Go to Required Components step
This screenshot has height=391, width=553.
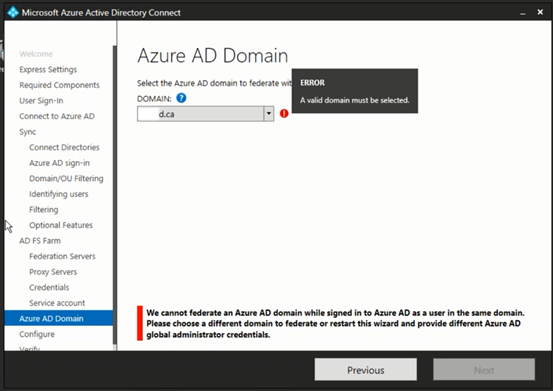click(59, 85)
